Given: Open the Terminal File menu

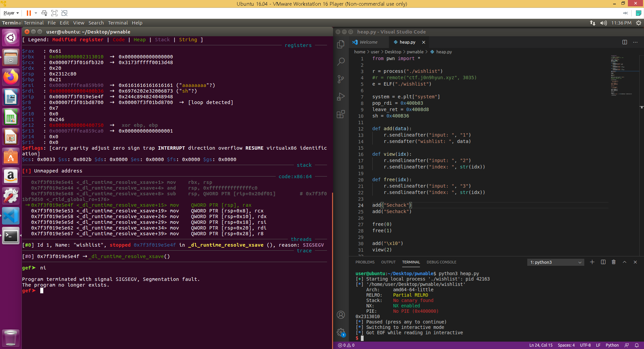Looking at the screenshot, I should pos(52,23).
